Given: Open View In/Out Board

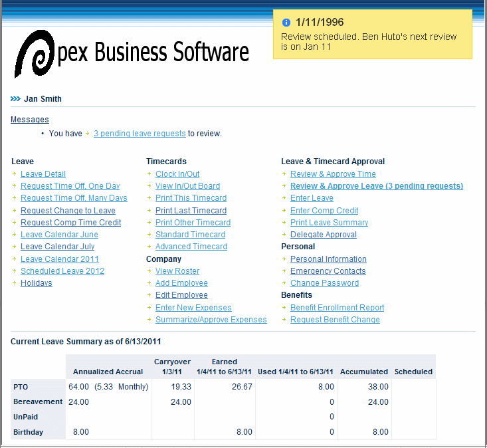Looking at the screenshot, I should pos(187,186).
